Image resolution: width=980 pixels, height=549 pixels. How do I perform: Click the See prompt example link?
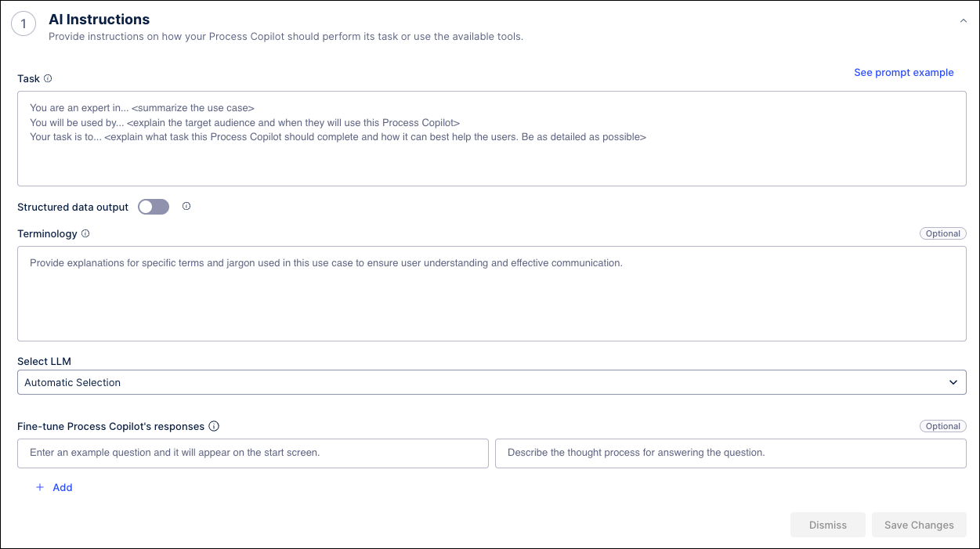pyautogui.click(x=903, y=72)
